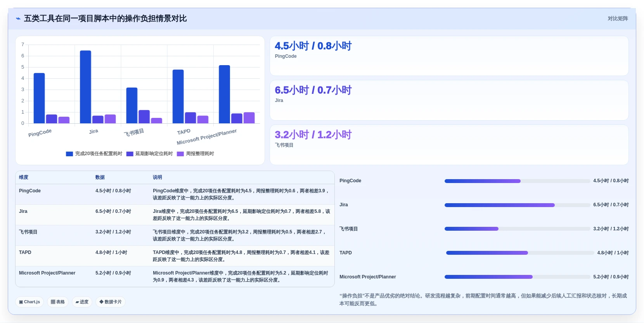The image size is (644, 323).
Task: Click the 数据卡片 tag chip
Action: pyautogui.click(x=111, y=302)
